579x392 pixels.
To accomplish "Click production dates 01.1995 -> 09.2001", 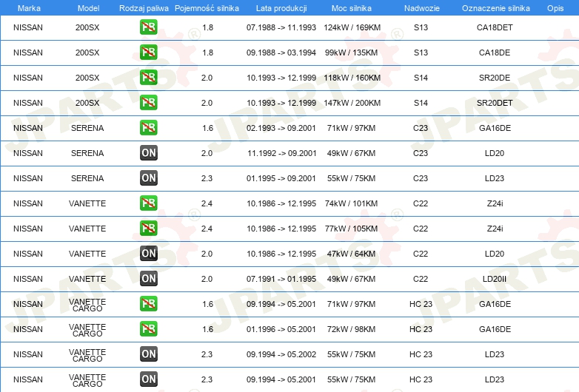I will 281,178.
